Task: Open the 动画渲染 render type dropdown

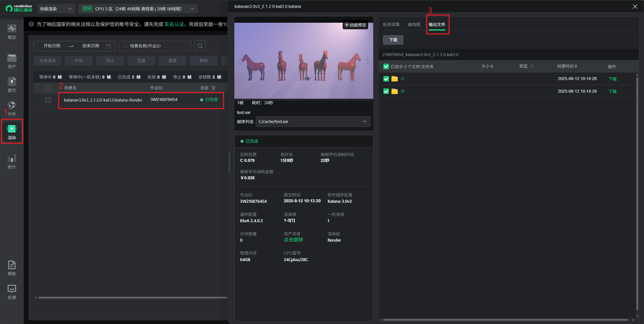Action: pos(56,9)
